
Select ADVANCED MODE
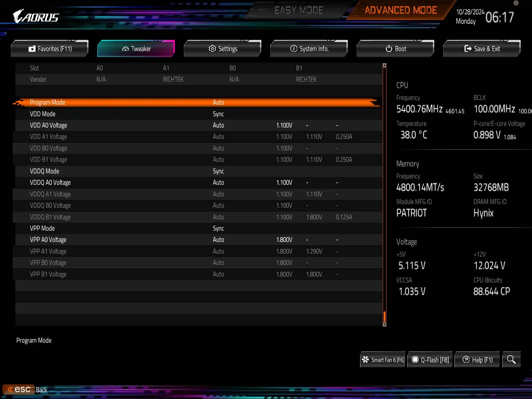[401, 10]
